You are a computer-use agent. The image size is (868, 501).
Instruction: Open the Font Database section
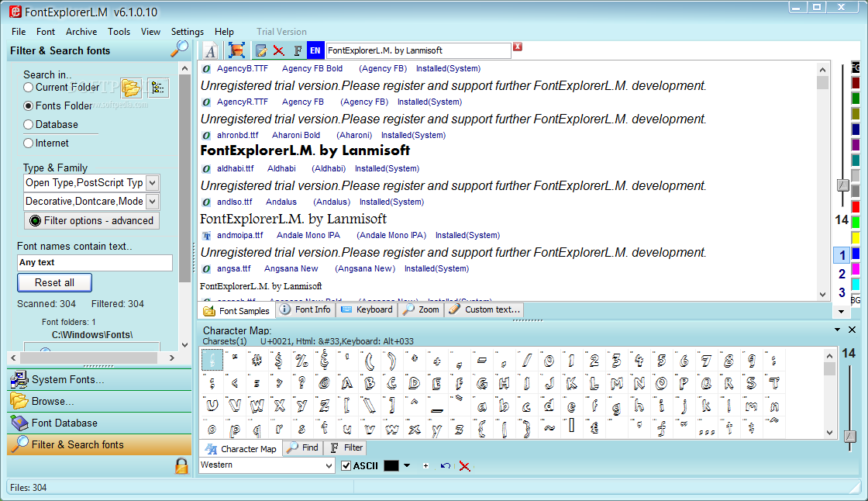point(99,423)
